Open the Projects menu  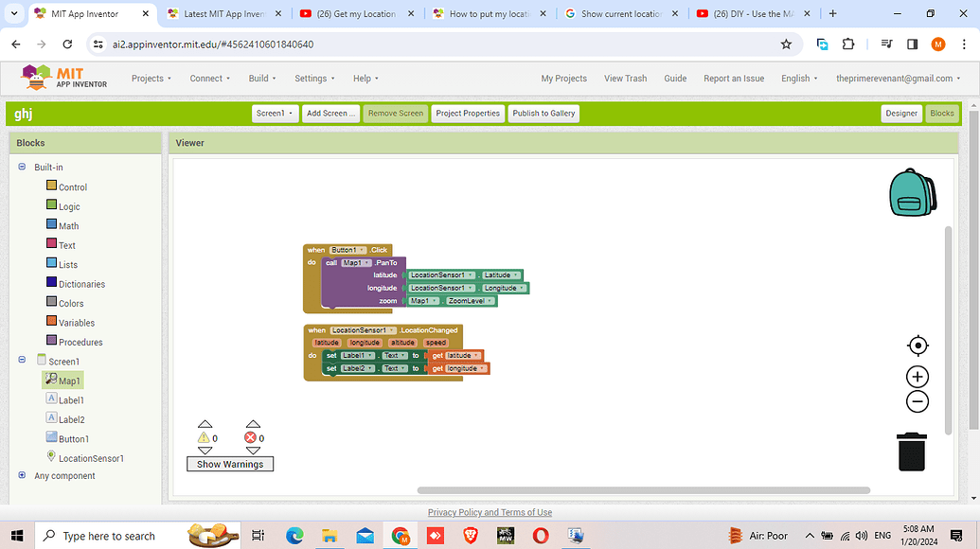[151, 78]
